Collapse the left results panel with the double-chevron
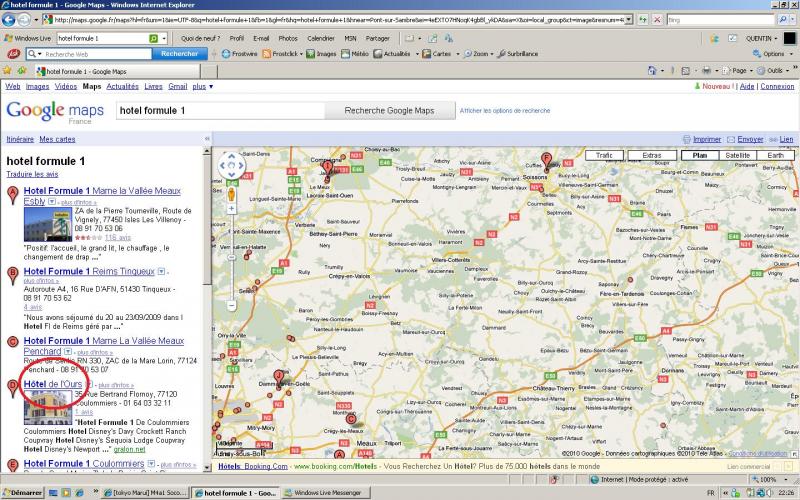Screen dimensions: 800x500 207,139
